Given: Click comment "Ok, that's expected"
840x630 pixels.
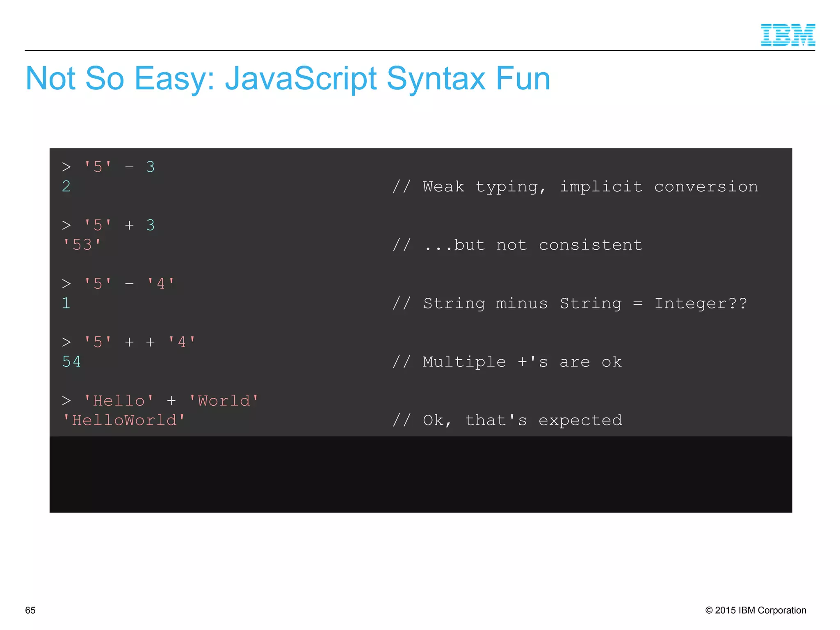Looking at the screenshot, I should (507, 421).
